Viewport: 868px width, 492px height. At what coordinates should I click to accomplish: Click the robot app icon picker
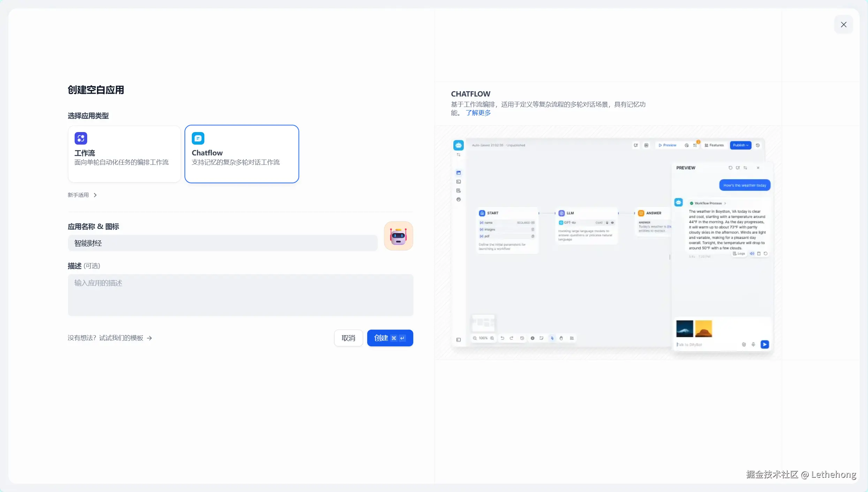398,236
